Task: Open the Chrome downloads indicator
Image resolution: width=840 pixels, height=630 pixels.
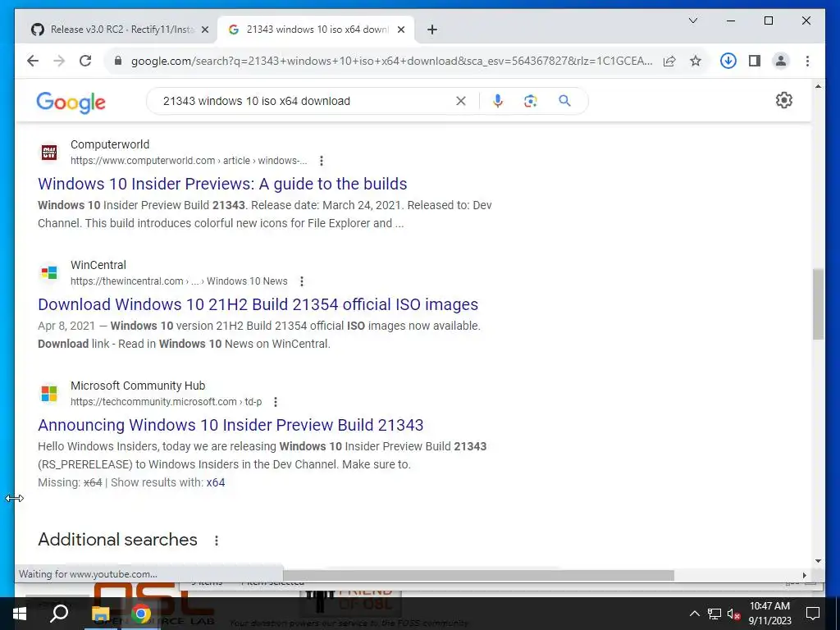Action: pos(728,61)
